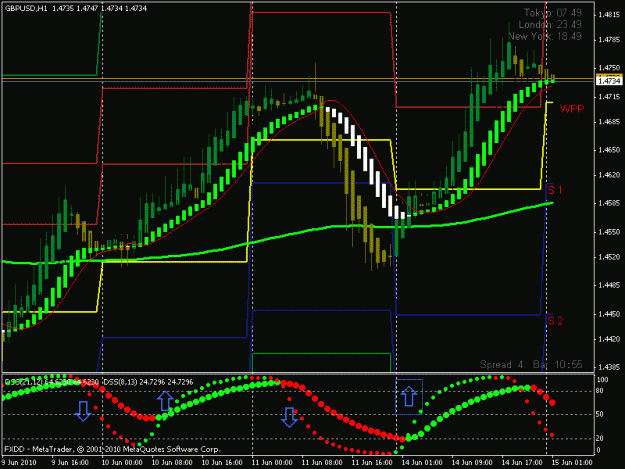Click the 14 Jun 09:00 time label
Image resolution: width=625 pixels, height=469 pixels.
click(x=472, y=463)
